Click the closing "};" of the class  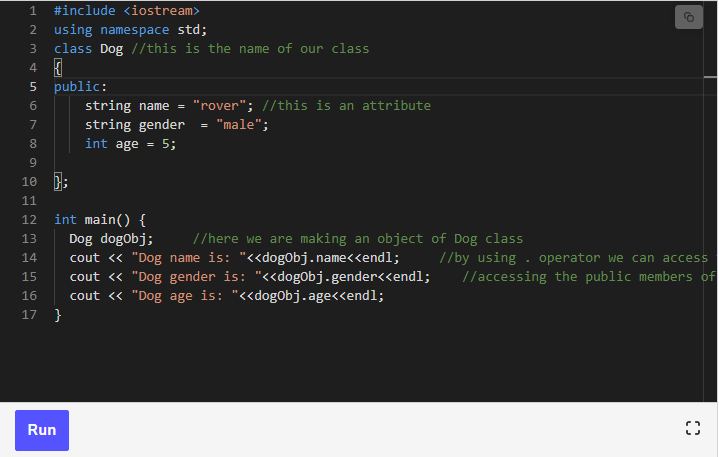pyautogui.click(x=61, y=182)
